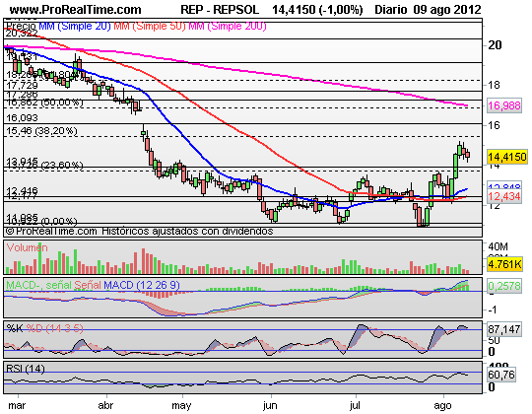Screen dimensions: 532x414
Task: Click the Históricos ajustados con dividendos footer
Action: tap(187, 232)
